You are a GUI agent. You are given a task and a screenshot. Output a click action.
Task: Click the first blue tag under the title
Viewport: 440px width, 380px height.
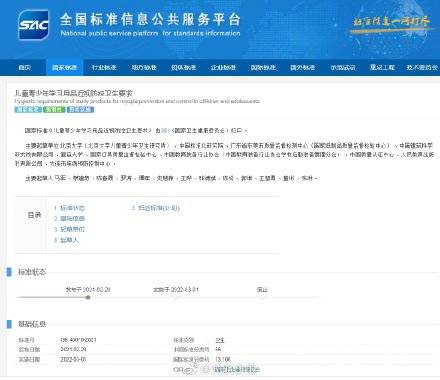(28, 109)
